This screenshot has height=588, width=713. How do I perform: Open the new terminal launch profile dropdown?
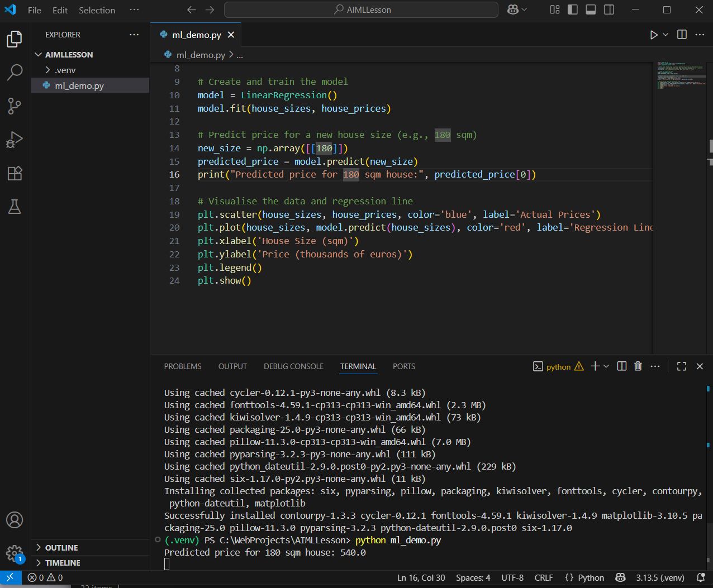pyautogui.click(x=606, y=366)
